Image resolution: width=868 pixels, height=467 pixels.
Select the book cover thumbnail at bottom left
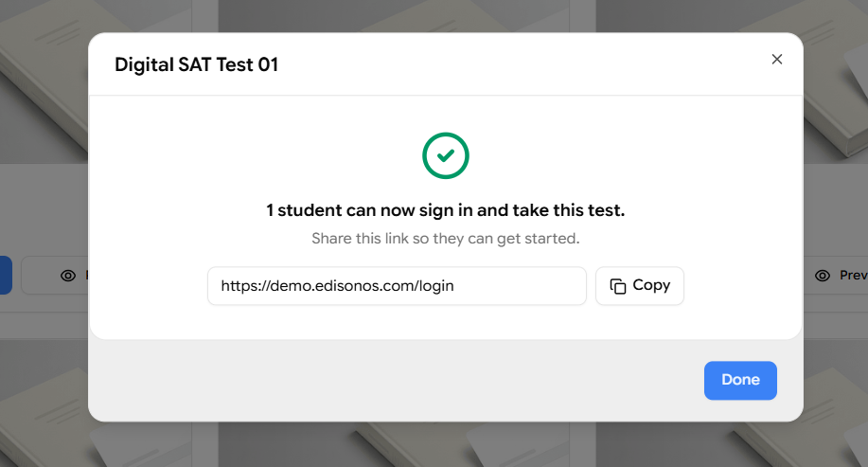(44, 403)
